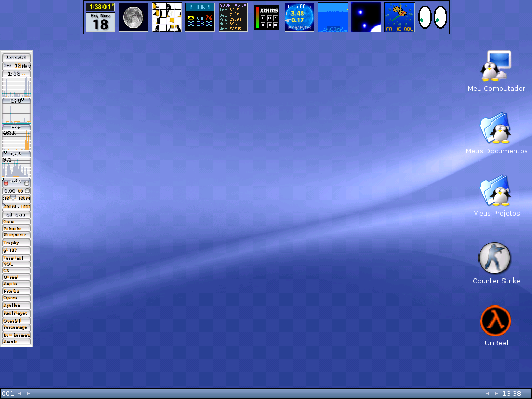Launch Firefox from the side launcher
This screenshot has width=532, height=399.
point(16,291)
